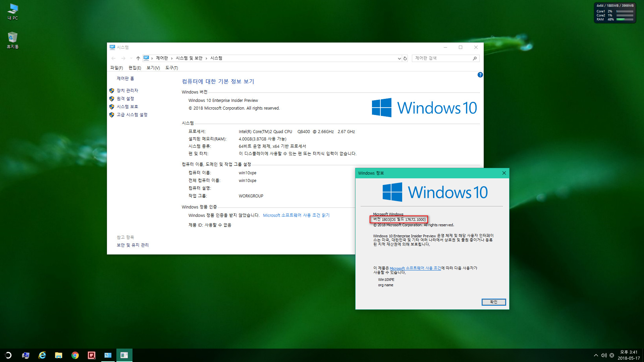Open the 도구(T) menu
The height and width of the screenshot is (362, 644).
(x=172, y=68)
